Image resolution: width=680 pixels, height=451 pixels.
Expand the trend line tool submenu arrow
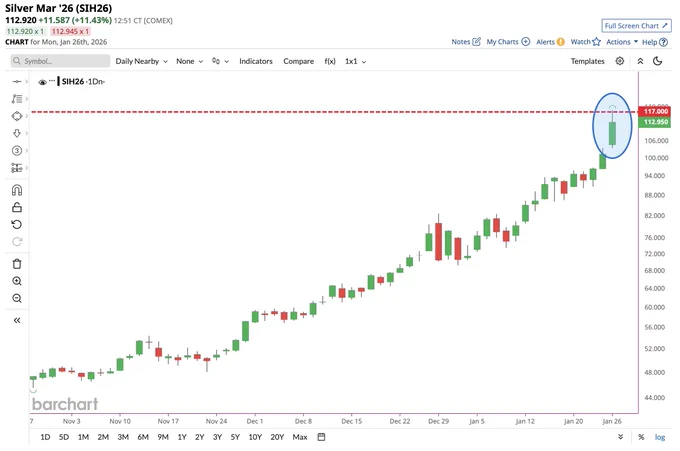tap(26, 82)
